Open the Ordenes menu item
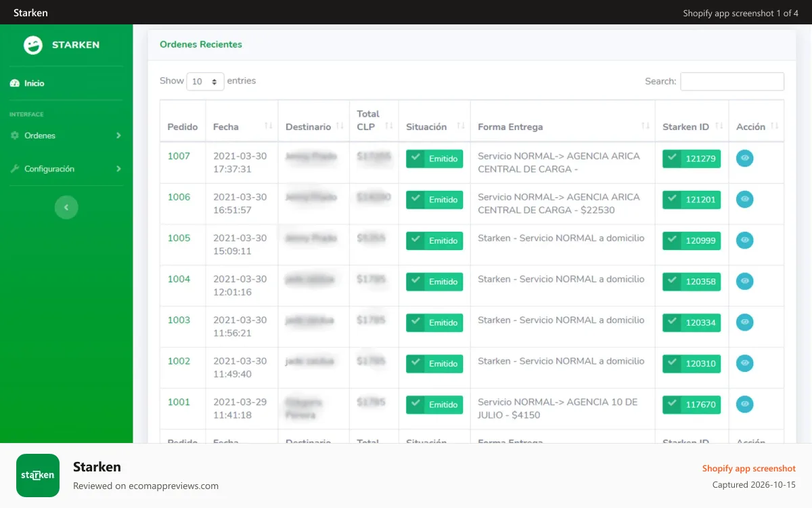This screenshot has height=508, width=812. tap(66, 135)
